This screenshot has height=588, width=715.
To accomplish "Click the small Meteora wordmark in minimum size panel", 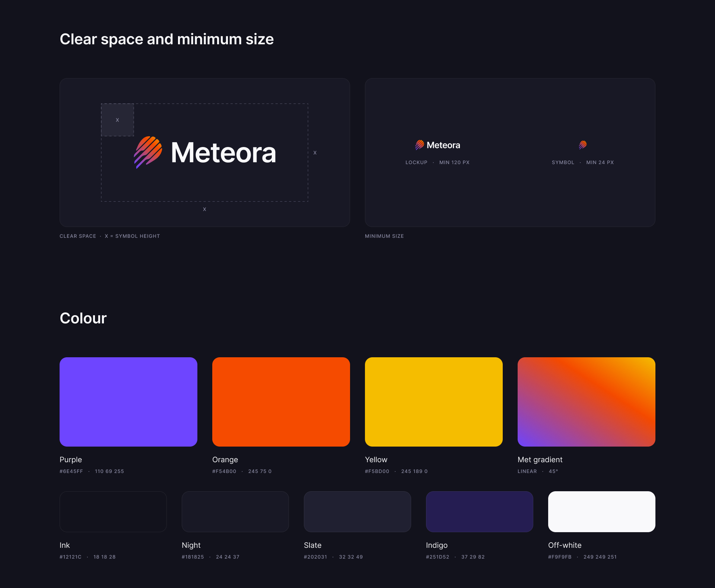I will 443,145.
